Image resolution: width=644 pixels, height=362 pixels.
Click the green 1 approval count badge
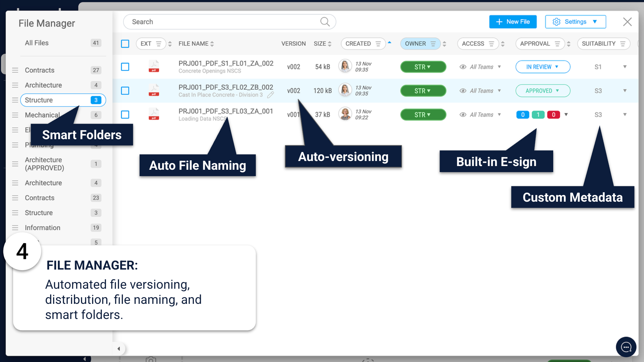coord(538,115)
